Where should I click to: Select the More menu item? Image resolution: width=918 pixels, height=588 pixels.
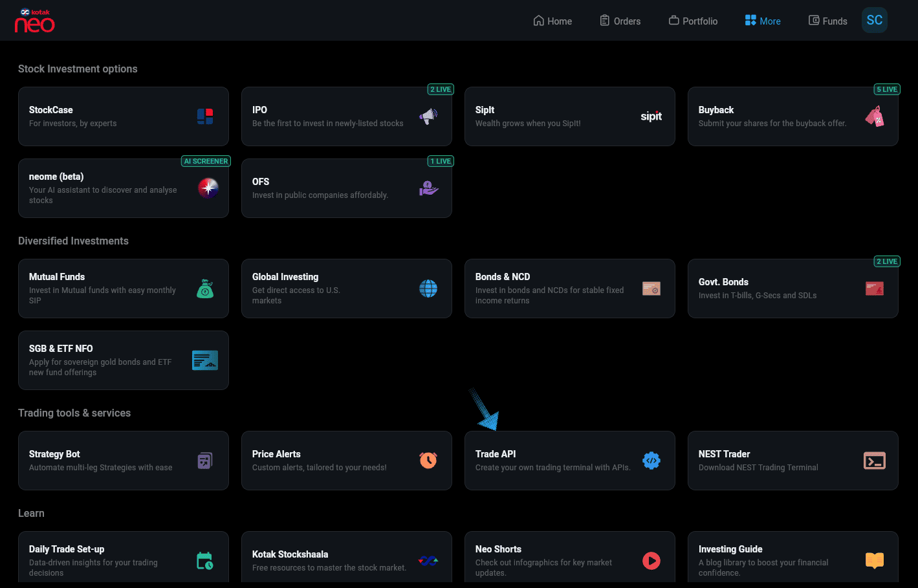coord(763,21)
